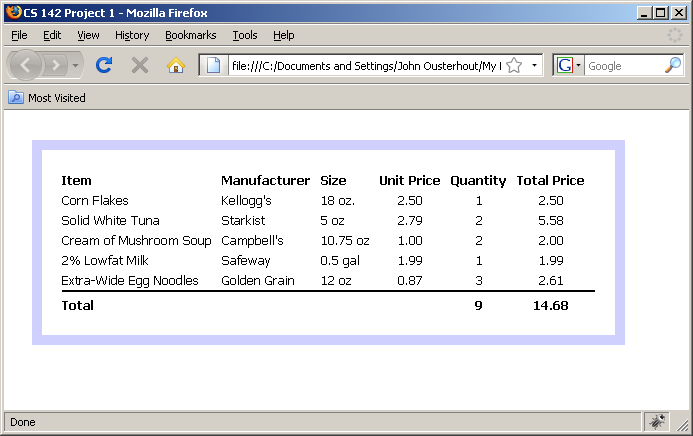The height and width of the screenshot is (436, 693).
Task: Click the Manufacturer column header
Action: click(x=265, y=180)
